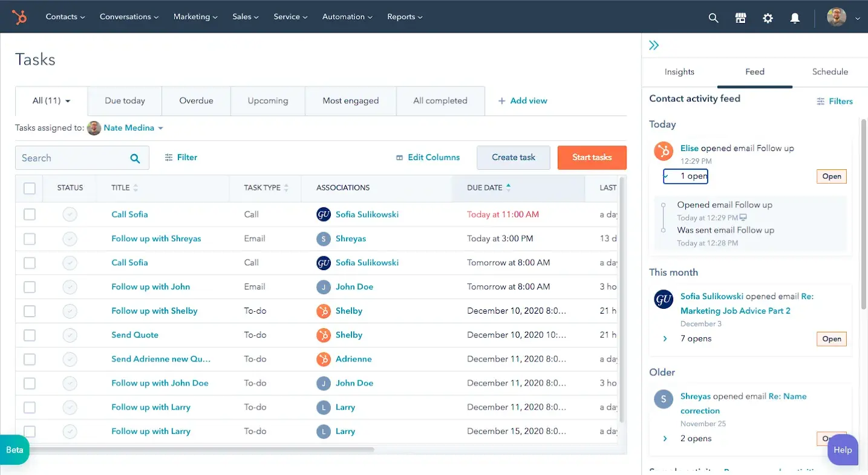Open the App Marketplace icon

(x=740, y=18)
